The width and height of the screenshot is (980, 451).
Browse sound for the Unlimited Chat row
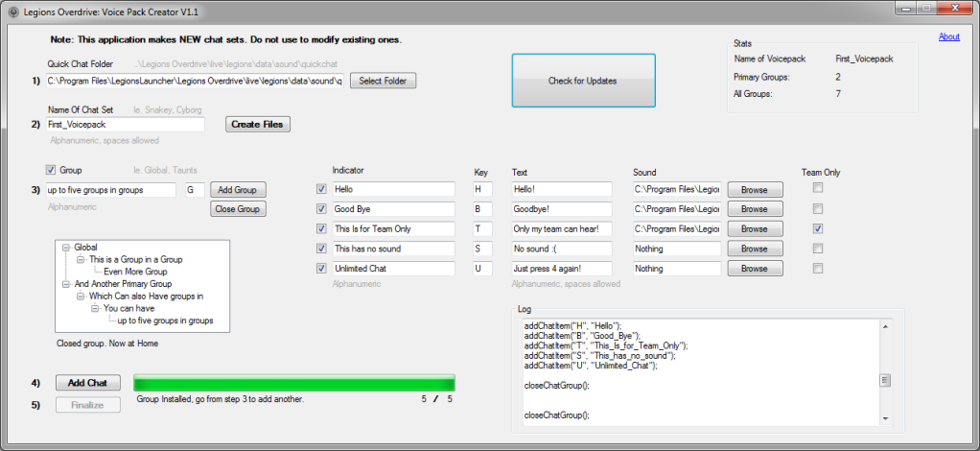755,269
